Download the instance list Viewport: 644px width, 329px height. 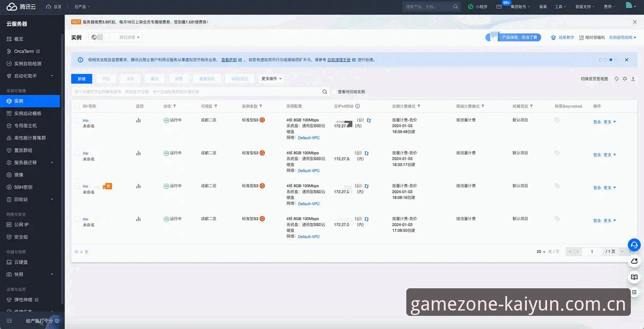633,79
